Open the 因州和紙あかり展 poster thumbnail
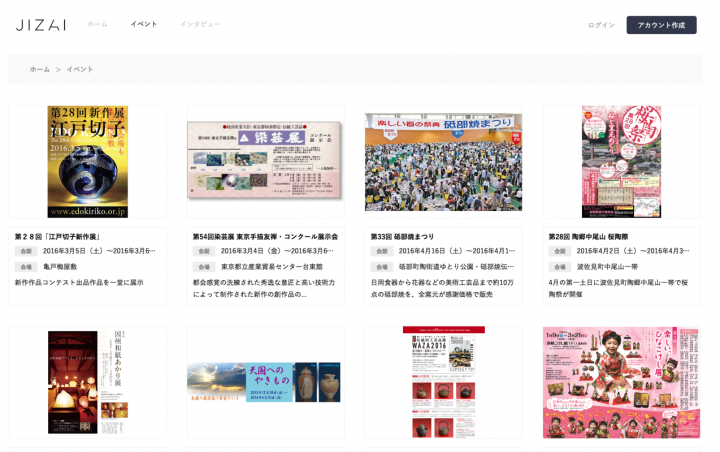Image resolution: width=720 pixels, height=452 pixels. point(88,382)
